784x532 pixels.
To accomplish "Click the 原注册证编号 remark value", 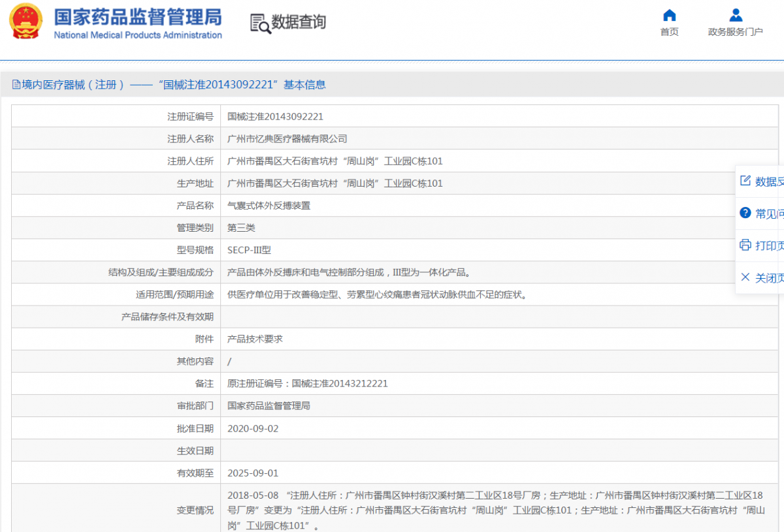I will (308, 383).
